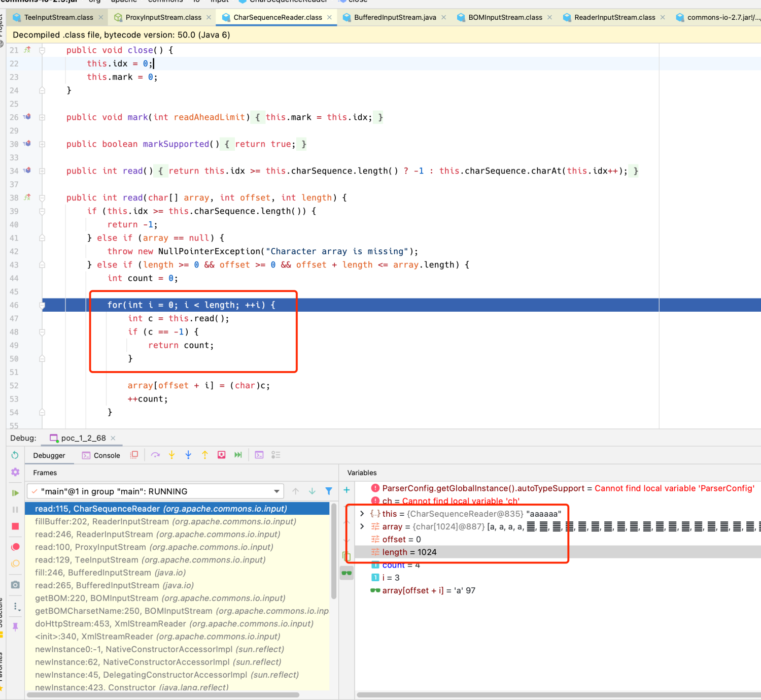Click the Rerun debug session icon
This screenshot has height=700, width=761.
[x=15, y=455]
